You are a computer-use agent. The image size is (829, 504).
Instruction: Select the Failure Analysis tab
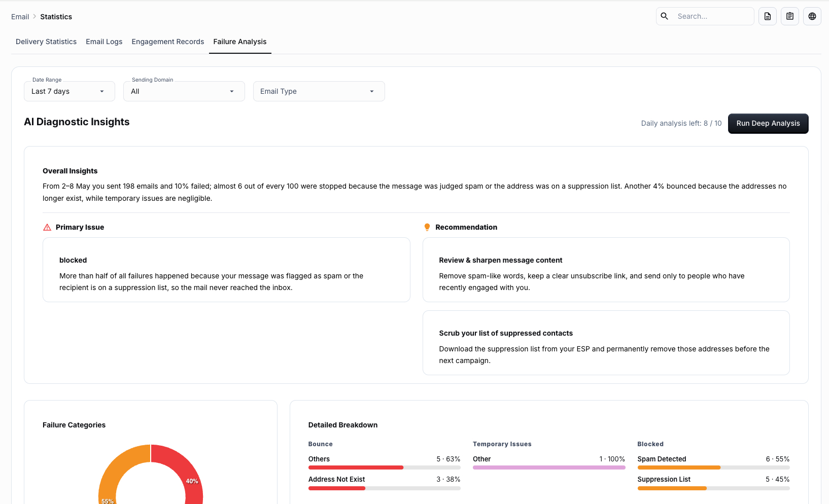click(x=240, y=42)
